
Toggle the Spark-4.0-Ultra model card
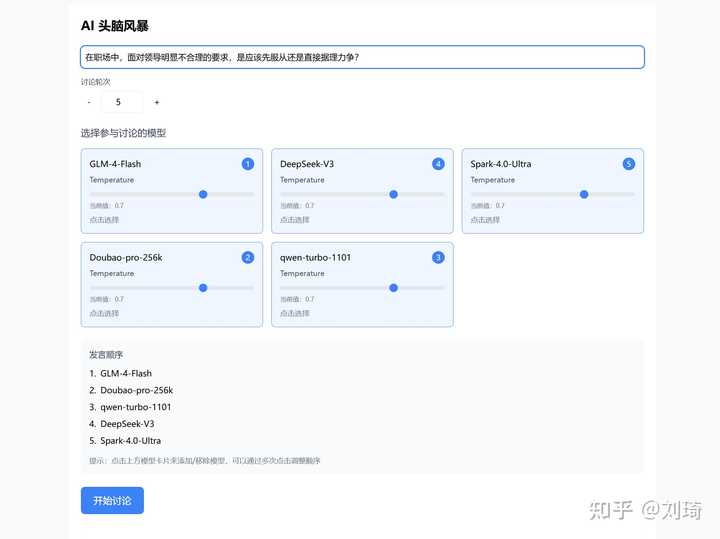[x=552, y=191]
